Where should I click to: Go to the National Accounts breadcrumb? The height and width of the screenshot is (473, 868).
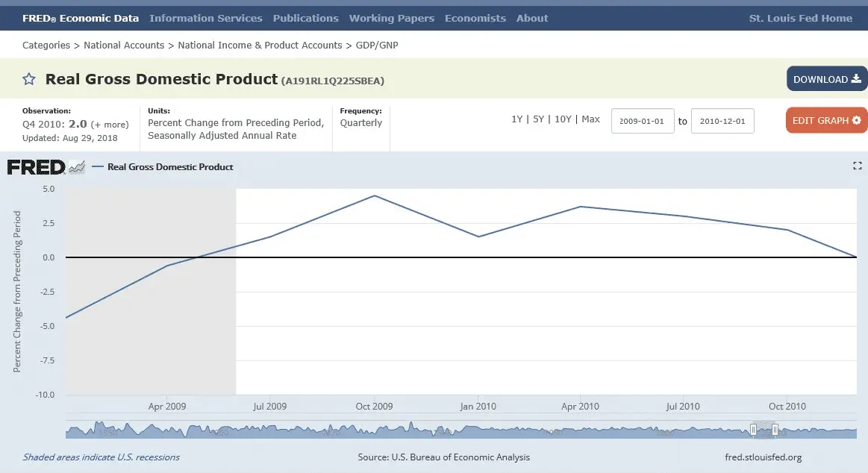124,46
